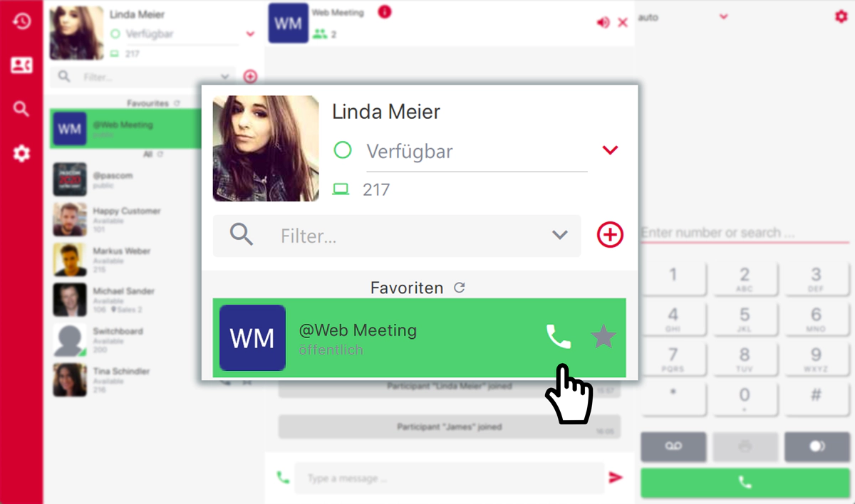Open the contacts card sidebar icon
The width and height of the screenshot is (855, 504).
tap(21, 65)
